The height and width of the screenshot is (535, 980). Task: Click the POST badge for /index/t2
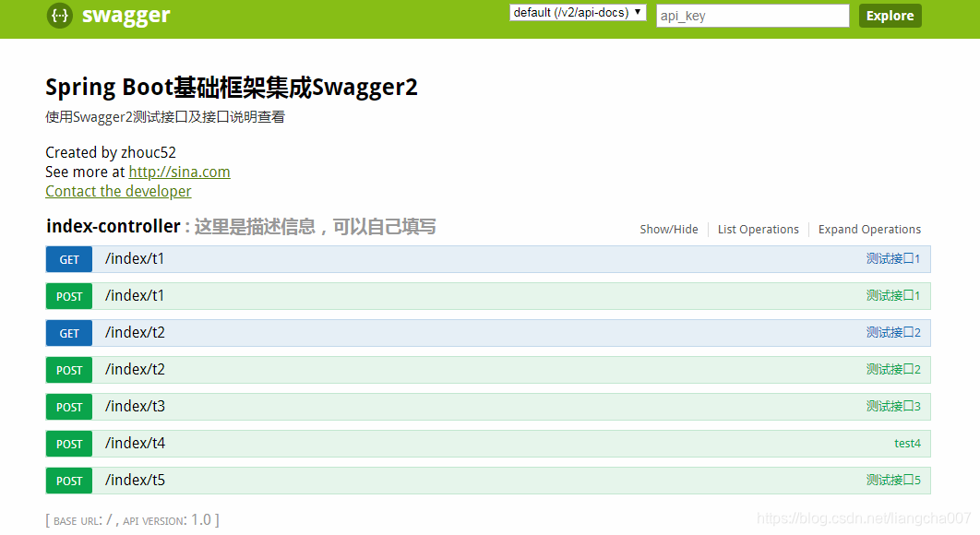click(69, 370)
